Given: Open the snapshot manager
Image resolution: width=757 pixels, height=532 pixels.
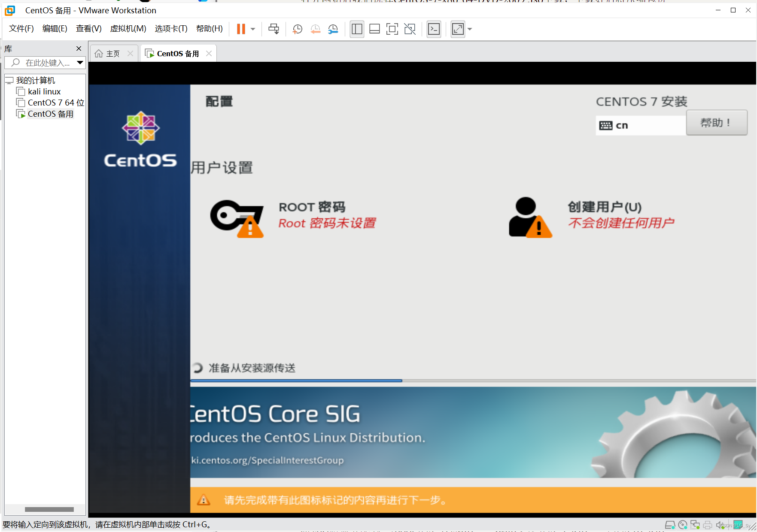Looking at the screenshot, I should click(x=333, y=29).
